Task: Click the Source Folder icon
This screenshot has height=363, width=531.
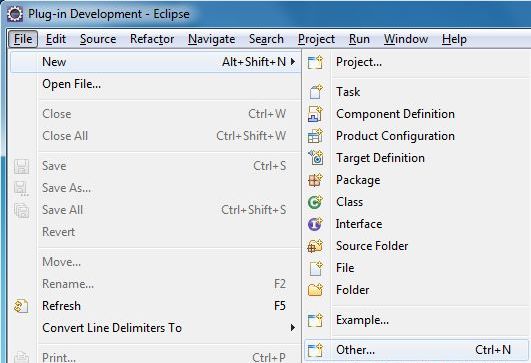Action: 315,246
